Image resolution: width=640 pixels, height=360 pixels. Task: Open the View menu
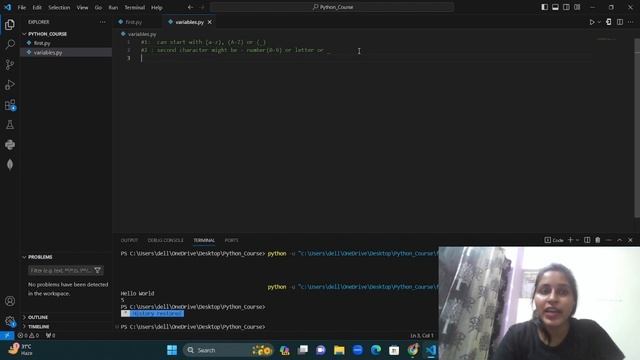[82, 7]
